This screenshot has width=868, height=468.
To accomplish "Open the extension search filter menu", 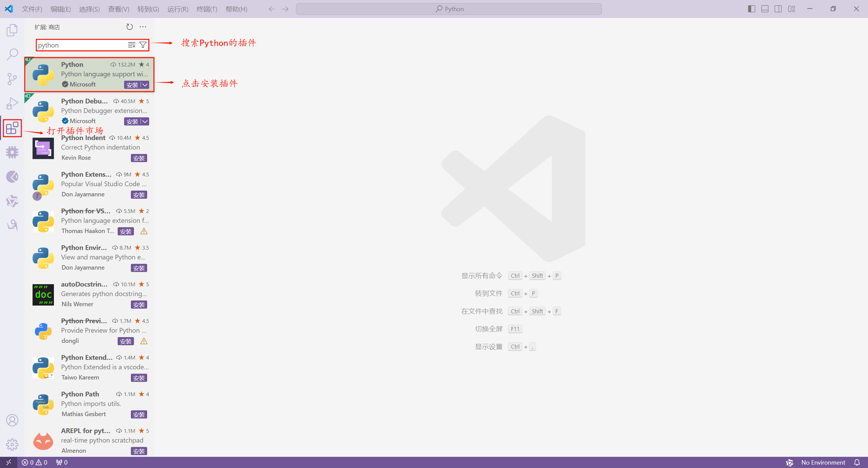I will click(143, 45).
